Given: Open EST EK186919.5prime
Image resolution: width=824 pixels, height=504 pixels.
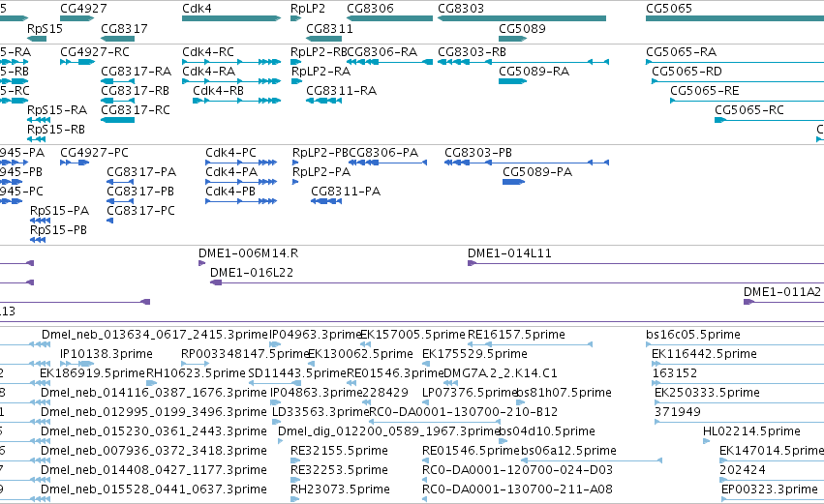Looking at the screenshot, I should 92,373.
